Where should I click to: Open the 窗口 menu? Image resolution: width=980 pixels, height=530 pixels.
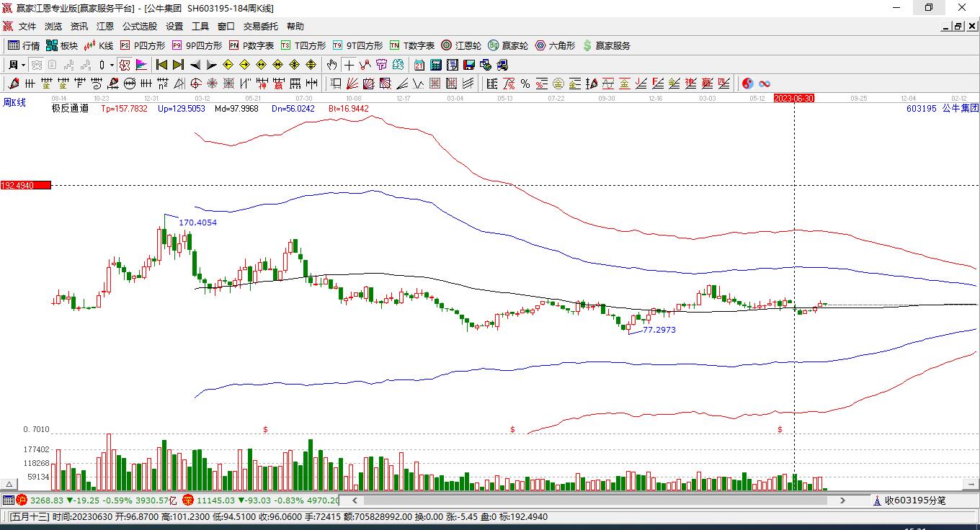[x=226, y=27]
